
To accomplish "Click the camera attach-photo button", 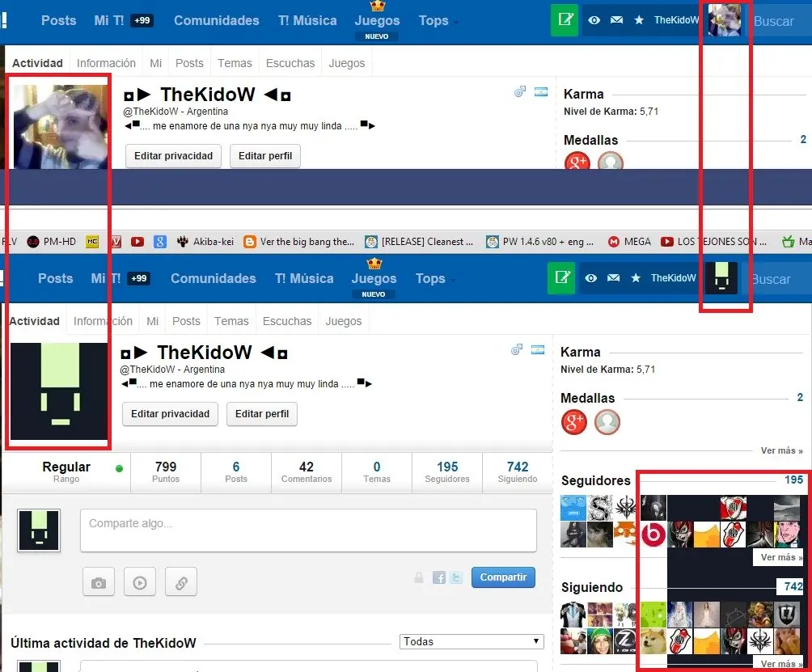I will click(99, 581).
